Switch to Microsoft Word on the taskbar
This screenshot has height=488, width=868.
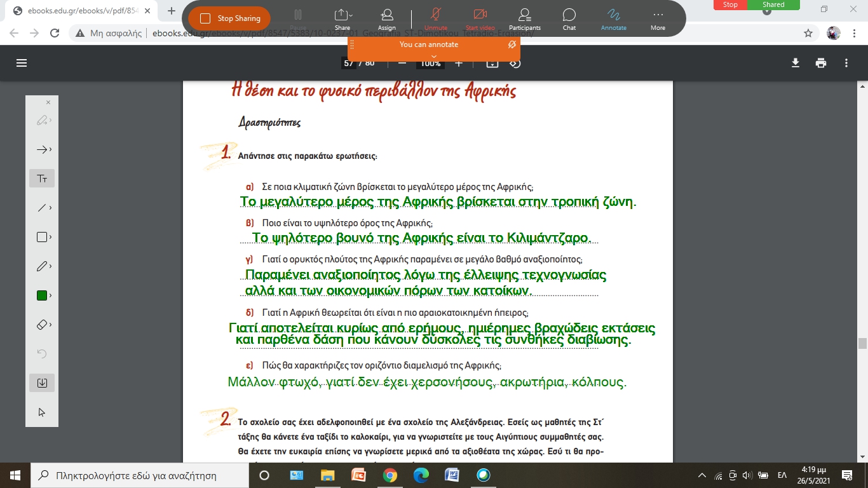[x=452, y=475]
